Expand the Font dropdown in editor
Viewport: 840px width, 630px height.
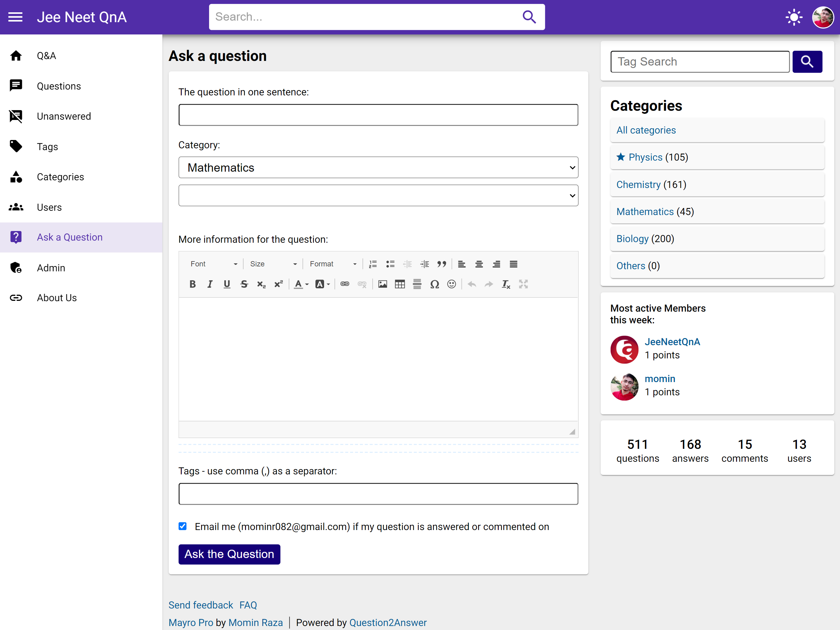(214, 264)
